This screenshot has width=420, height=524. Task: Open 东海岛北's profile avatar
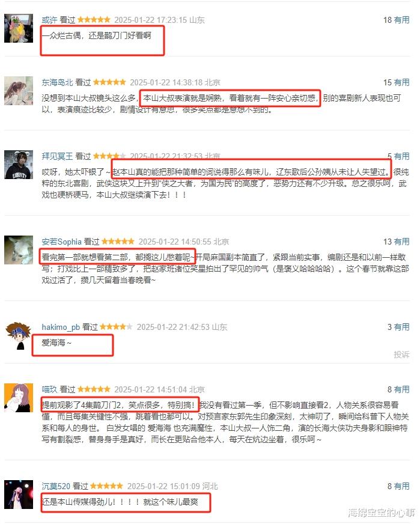click(19, 91)
